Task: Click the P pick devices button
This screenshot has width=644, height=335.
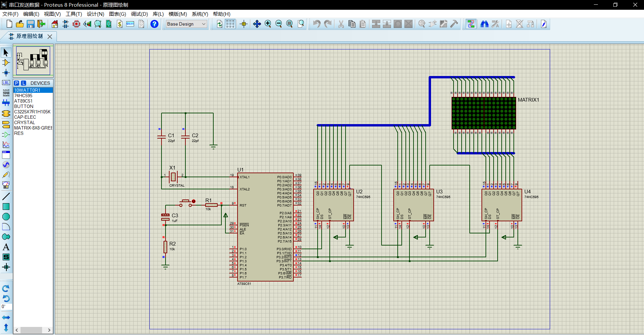Action: 16,83
